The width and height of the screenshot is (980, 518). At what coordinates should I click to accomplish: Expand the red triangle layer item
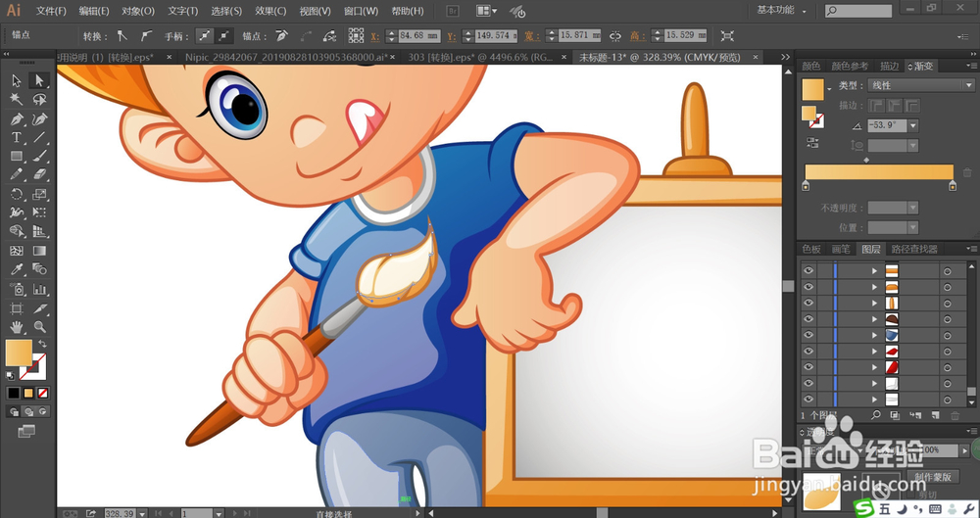point(874,367)
